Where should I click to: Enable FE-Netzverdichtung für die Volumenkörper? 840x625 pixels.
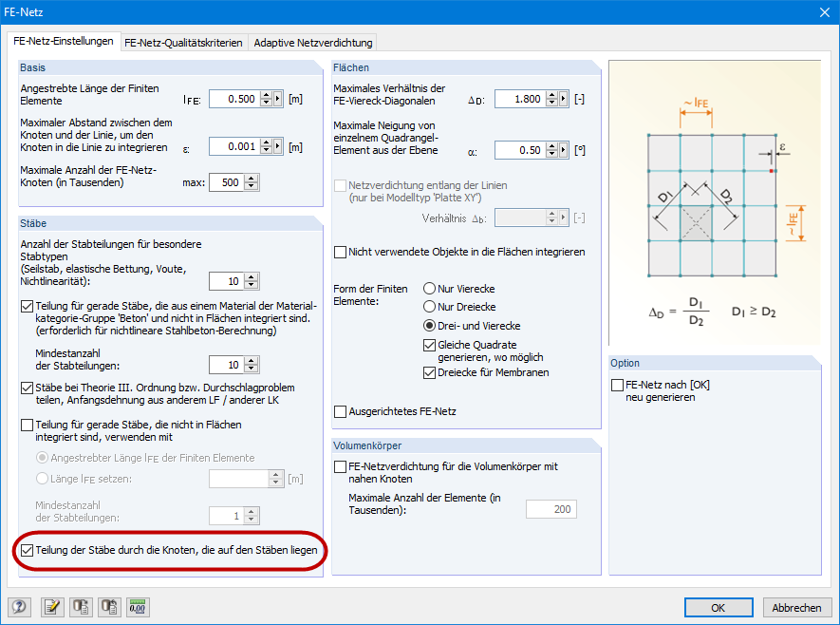339,466
